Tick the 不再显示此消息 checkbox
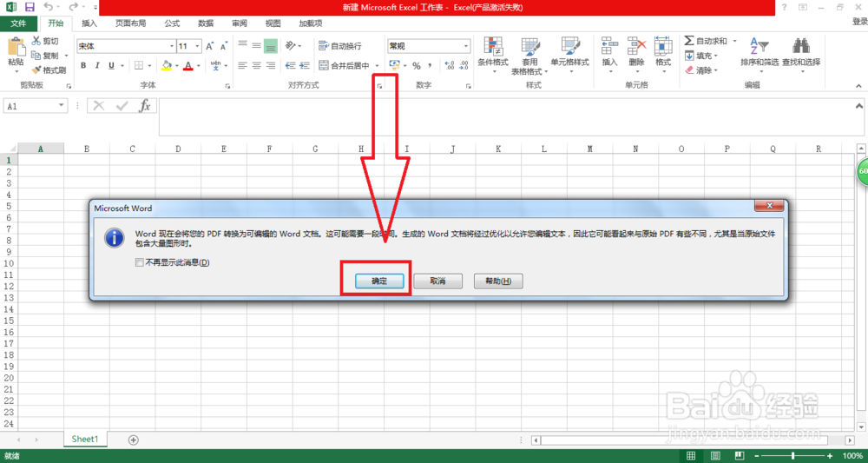This screenshot has height=463, width=868. [139, 262]
